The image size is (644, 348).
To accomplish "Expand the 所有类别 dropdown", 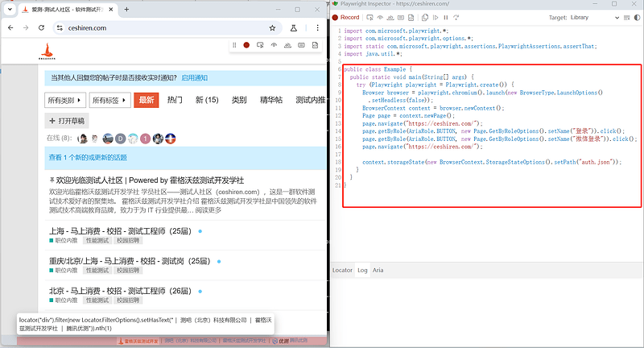I will click(65, 100).
